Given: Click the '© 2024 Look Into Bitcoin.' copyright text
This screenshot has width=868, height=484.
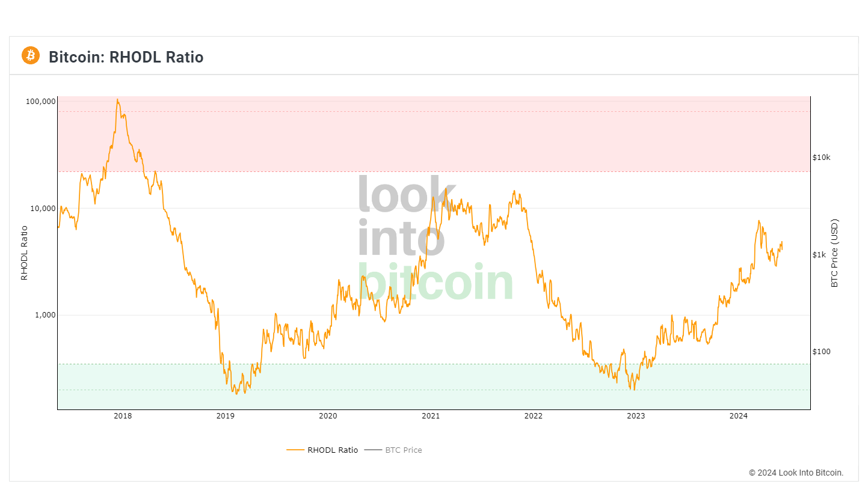Looking at the screenshot, I should (x=796, y=473).
